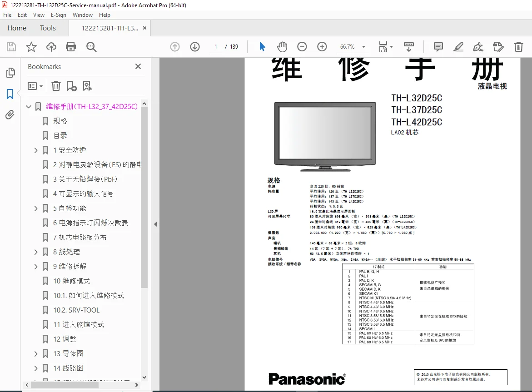Expand the 8 线处理 bookmark

tap(36, 252)
